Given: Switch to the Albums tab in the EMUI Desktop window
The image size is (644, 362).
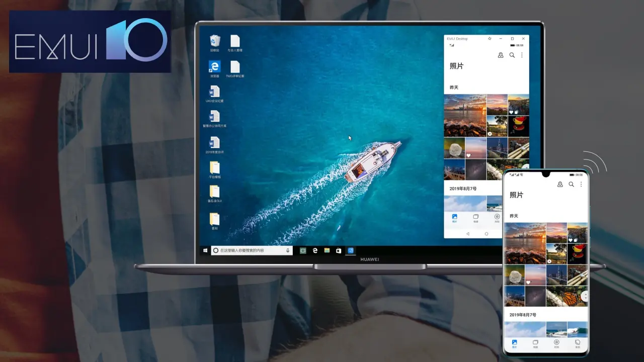Looking at the screenshot, I should pyautogui.click(x=475, y=218).
